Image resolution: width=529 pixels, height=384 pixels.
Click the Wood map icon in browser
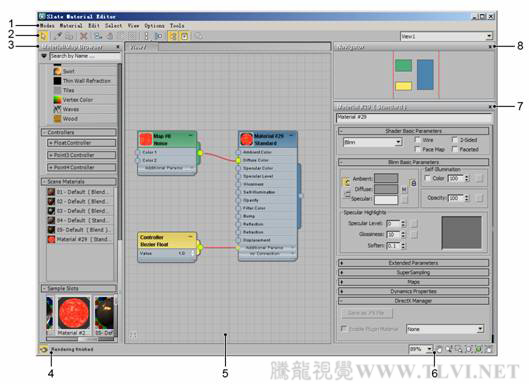pyautogui.click(x=57, y=118)
